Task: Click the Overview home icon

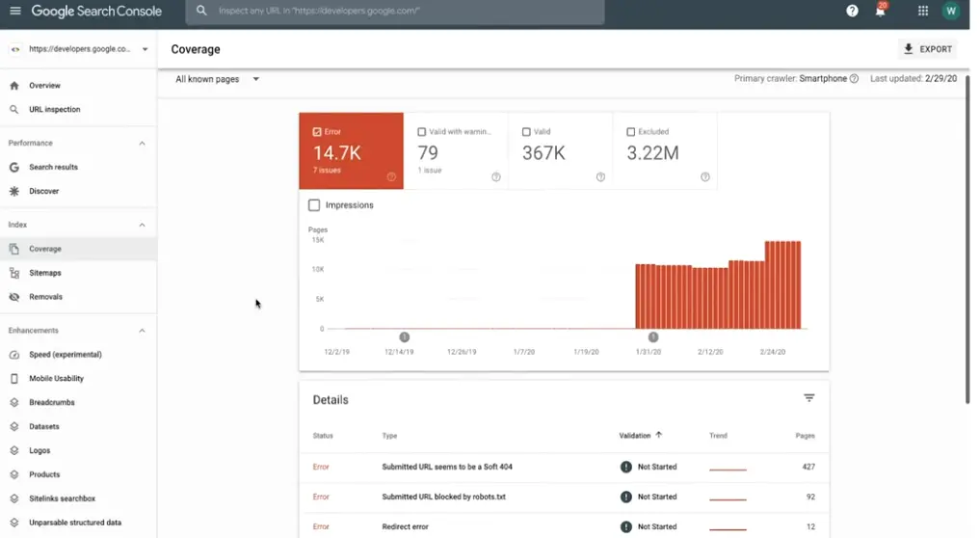Action: pos(14,86)
